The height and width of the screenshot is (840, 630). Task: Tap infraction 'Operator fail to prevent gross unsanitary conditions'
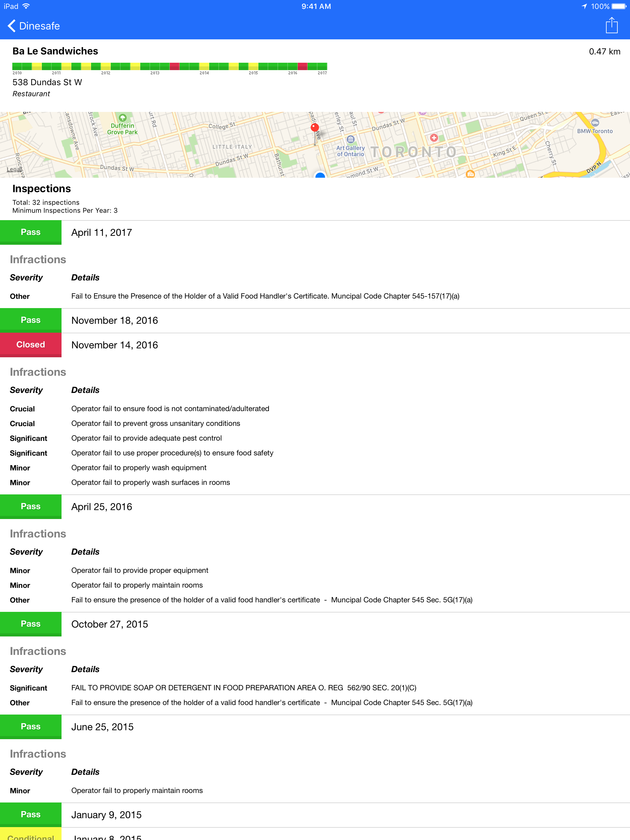[155, 423]
